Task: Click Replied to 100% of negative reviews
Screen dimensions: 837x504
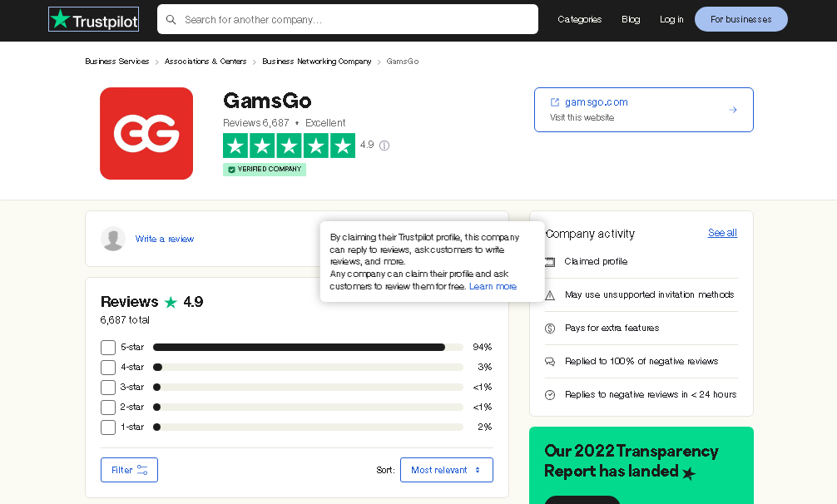Action: [x=641, y=361]
